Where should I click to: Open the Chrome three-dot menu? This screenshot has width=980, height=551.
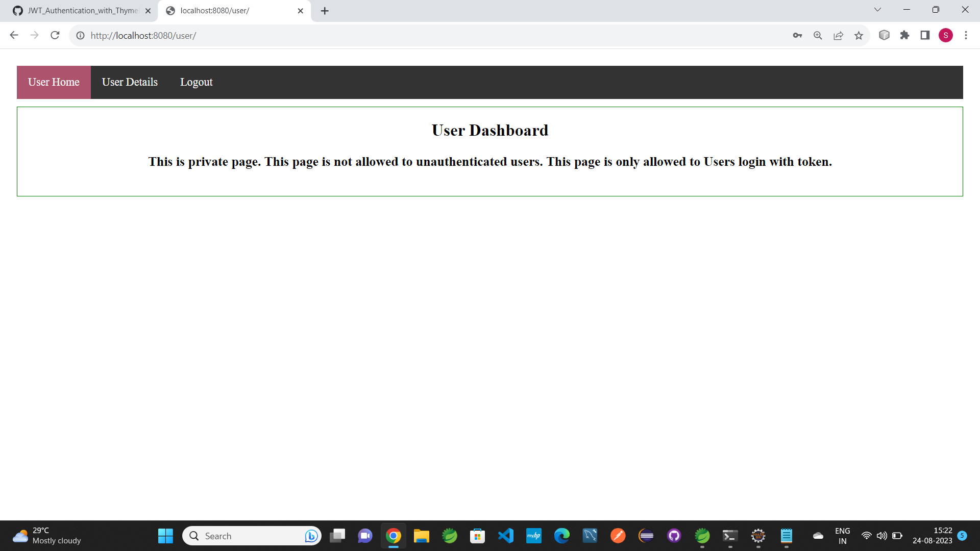pos(966,35)
